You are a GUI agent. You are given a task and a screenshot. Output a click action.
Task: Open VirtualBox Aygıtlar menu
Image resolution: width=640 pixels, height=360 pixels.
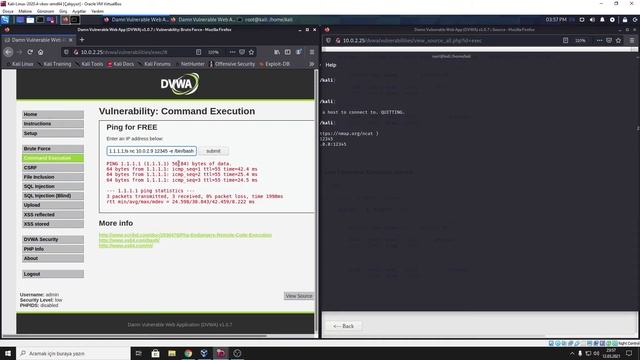click(79, 11)
